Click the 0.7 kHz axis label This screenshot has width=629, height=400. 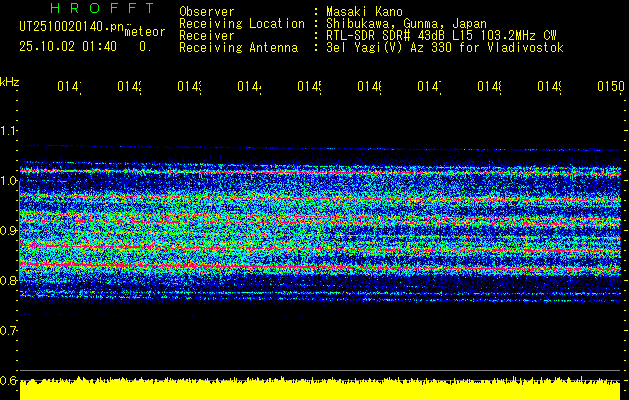(8, 330)
